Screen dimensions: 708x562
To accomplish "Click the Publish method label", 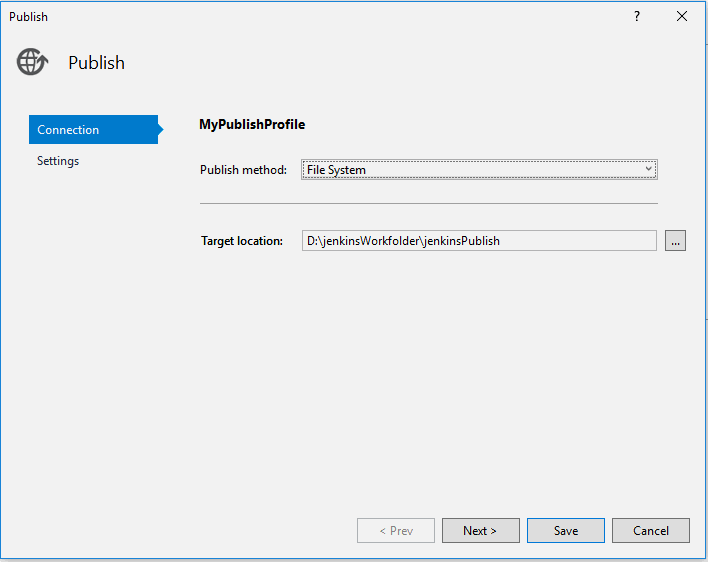I will click(x=243, y=170).
